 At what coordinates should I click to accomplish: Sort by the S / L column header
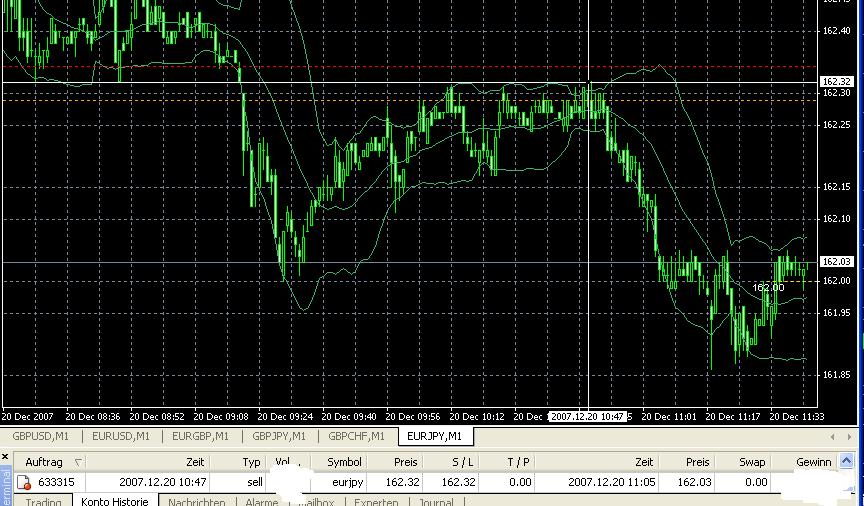pyautogui.click(x=462, y=462)
